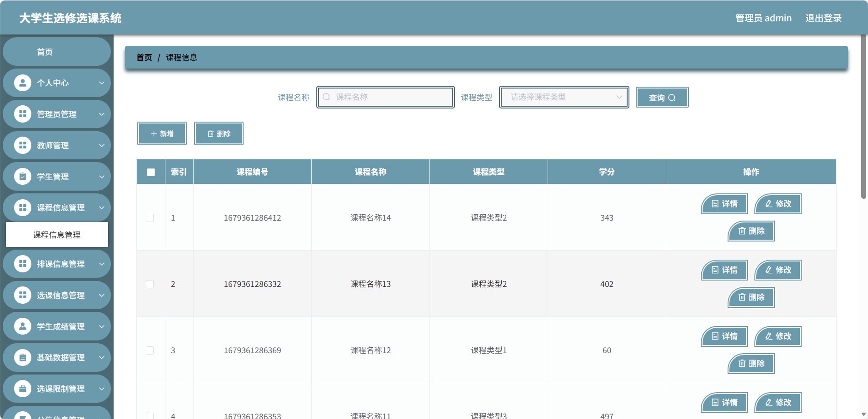Expand the 个人中心 menu chevron
868x419 pixels.
(x=102, y=83)
